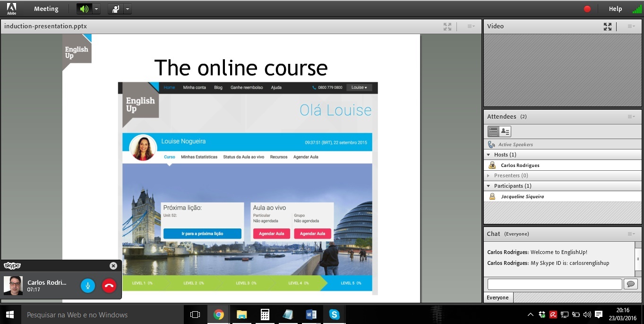Open Task View on the taskbar

coord(195,315)
